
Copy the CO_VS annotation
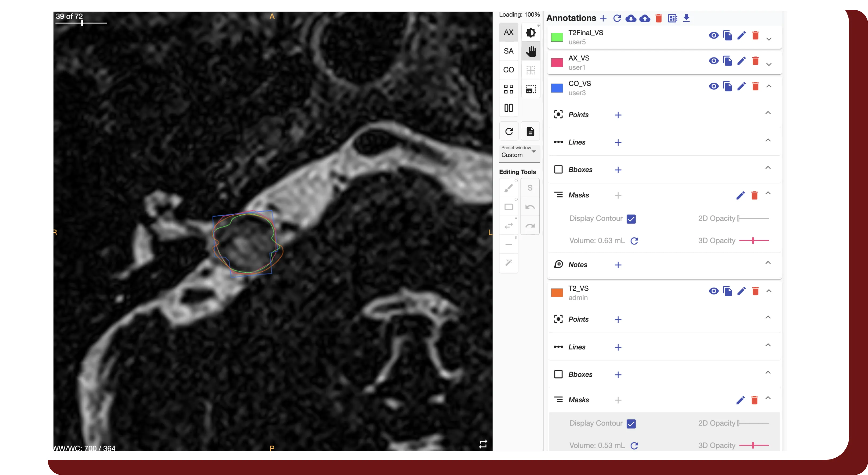click(x=727, y=86)
